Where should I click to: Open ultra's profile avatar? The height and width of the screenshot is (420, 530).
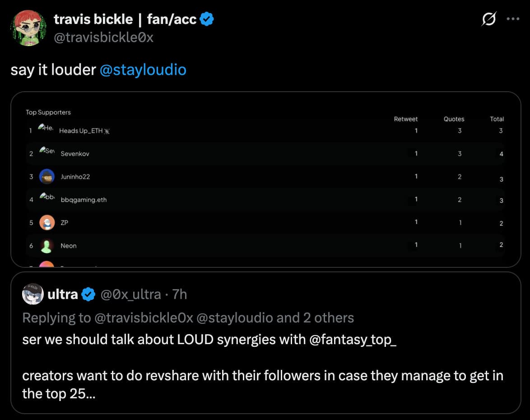pos(33,294)
